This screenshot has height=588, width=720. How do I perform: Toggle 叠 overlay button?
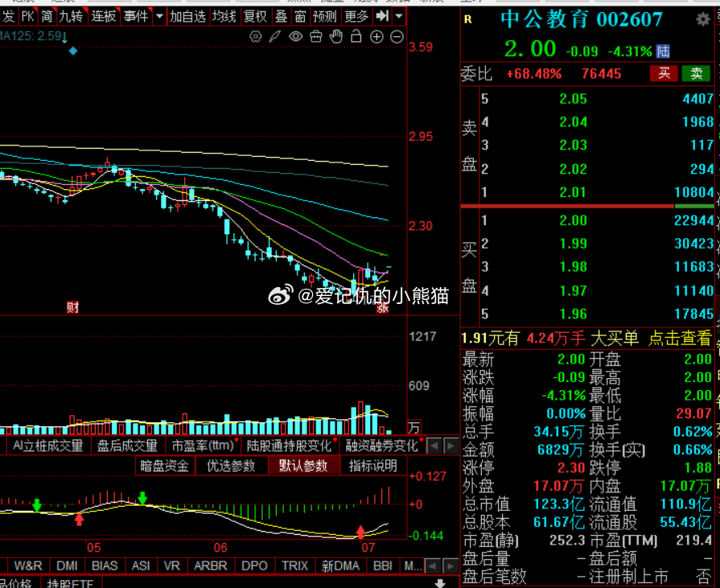tap(281, 17)
